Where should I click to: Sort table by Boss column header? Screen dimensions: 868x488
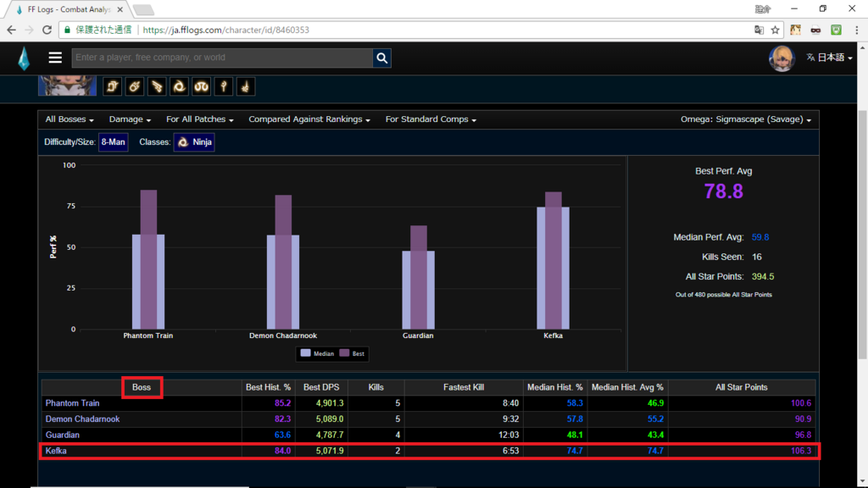click(142, 387)
